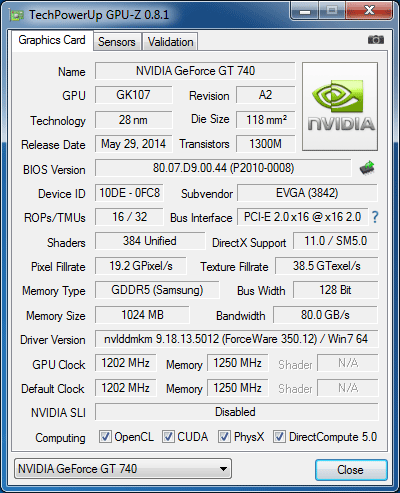Screen dimensions: 400x493
Task: Switch to the Graphics Card tab
Action: (x=52, y=40)
